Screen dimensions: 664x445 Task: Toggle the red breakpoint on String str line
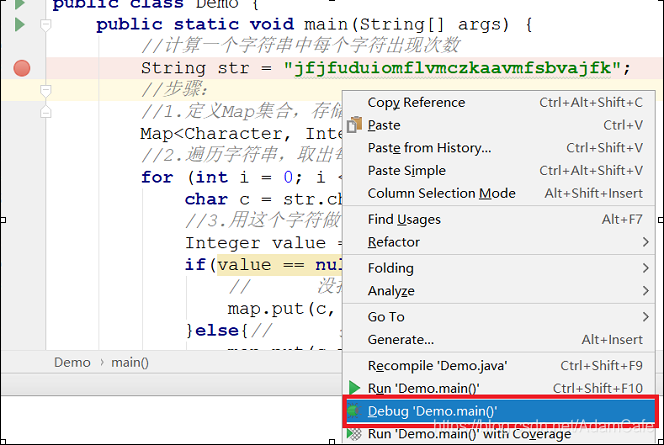coord(22,68)
